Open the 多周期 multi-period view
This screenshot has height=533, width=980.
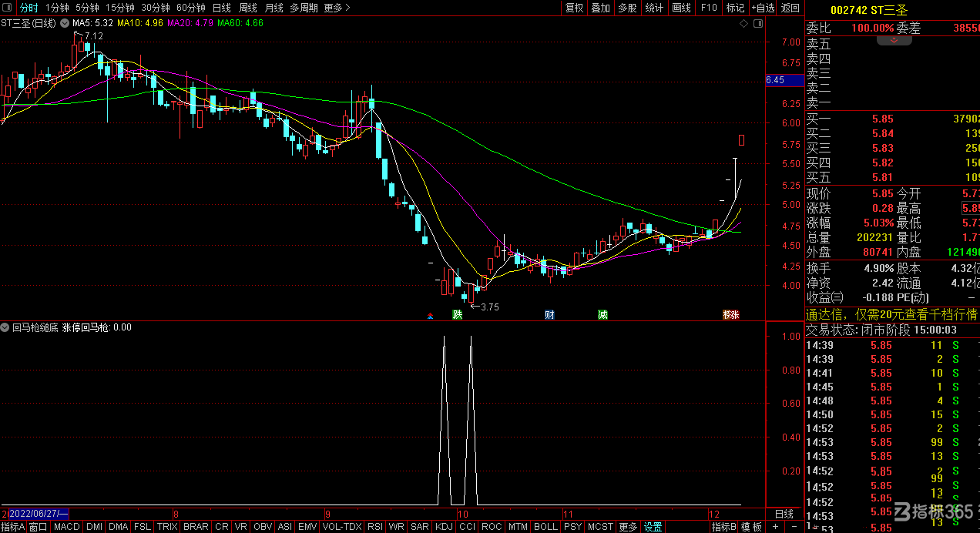[304, 8]
